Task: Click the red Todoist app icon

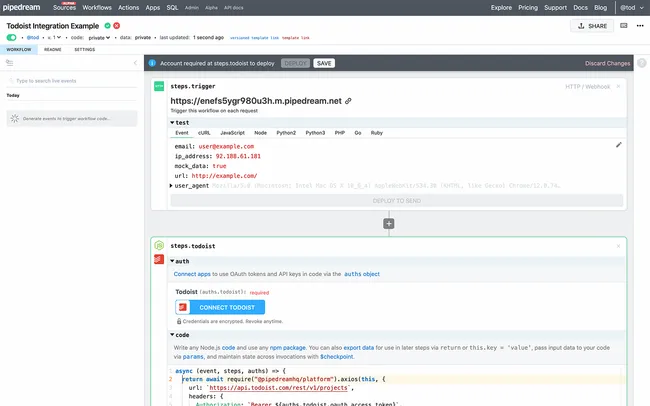Action: click(159, 259)
